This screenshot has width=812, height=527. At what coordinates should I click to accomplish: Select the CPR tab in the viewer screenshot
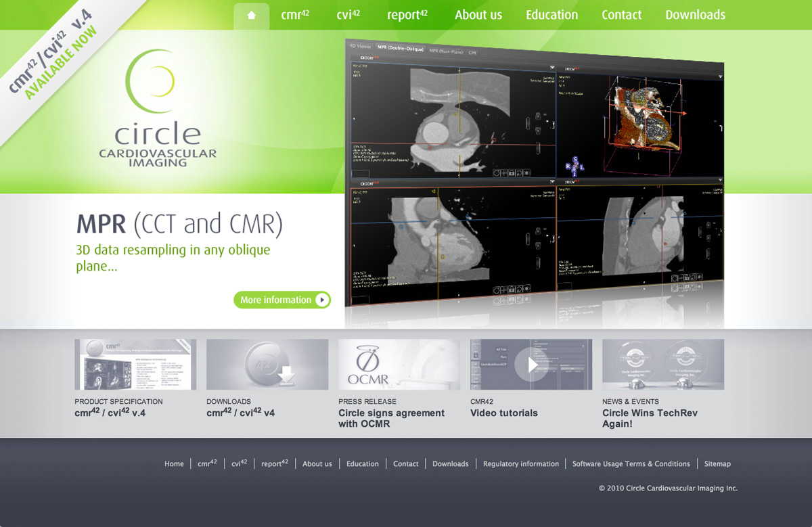pyautogui.click(x=473, y=52)
